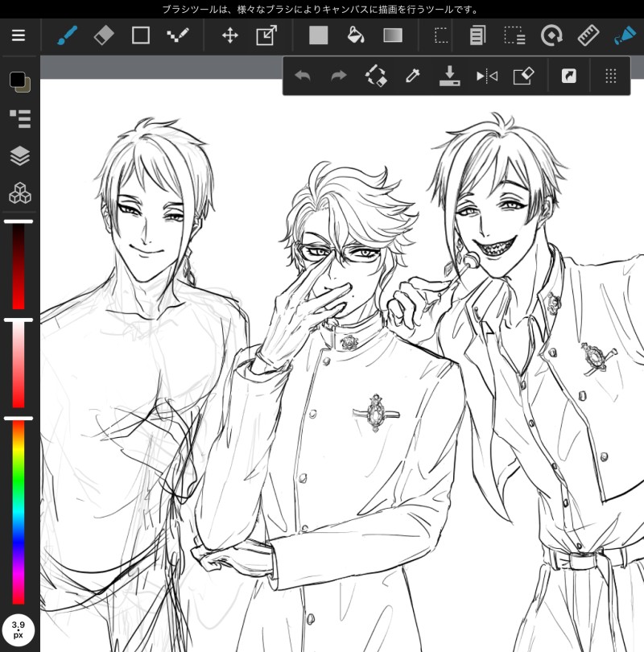Open the hamburger main menu

coord(19,35)
